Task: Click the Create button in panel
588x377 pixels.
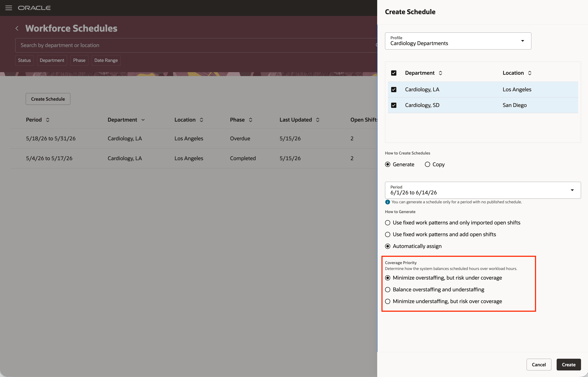Action: [x=569, y=365]
